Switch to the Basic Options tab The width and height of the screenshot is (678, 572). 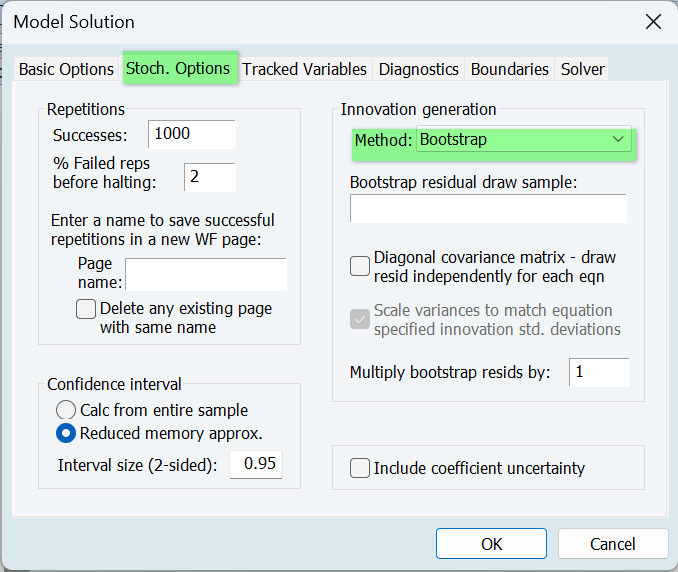click(x=66, y=69)
